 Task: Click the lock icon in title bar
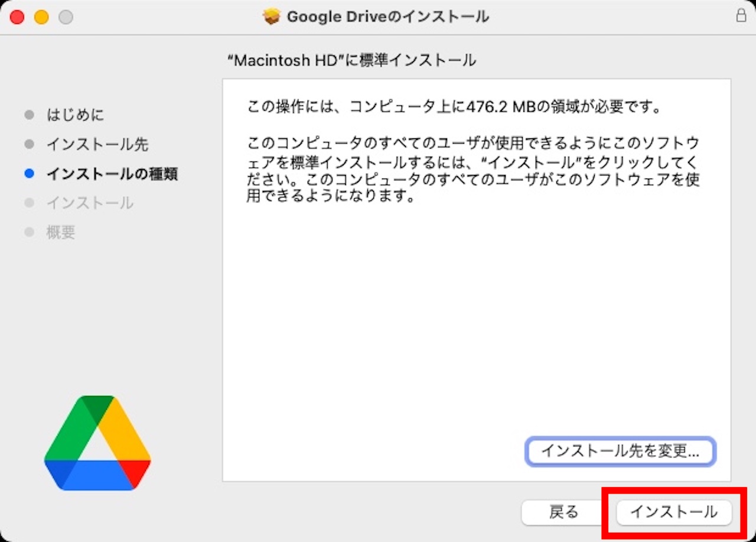pos(741,16)
